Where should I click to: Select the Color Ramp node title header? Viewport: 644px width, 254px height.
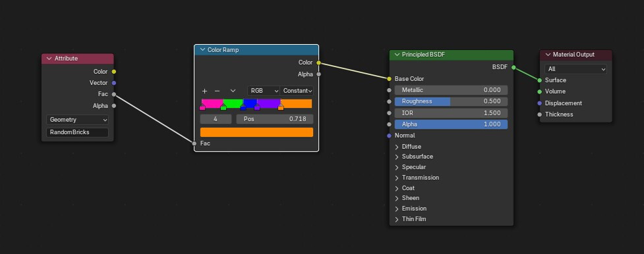256,49
